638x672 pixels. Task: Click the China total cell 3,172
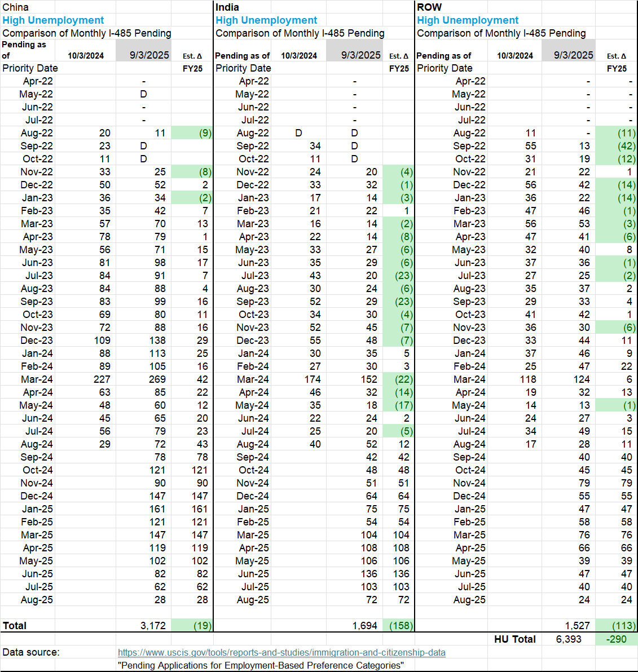pyautogui.click(x=153, y=626)
